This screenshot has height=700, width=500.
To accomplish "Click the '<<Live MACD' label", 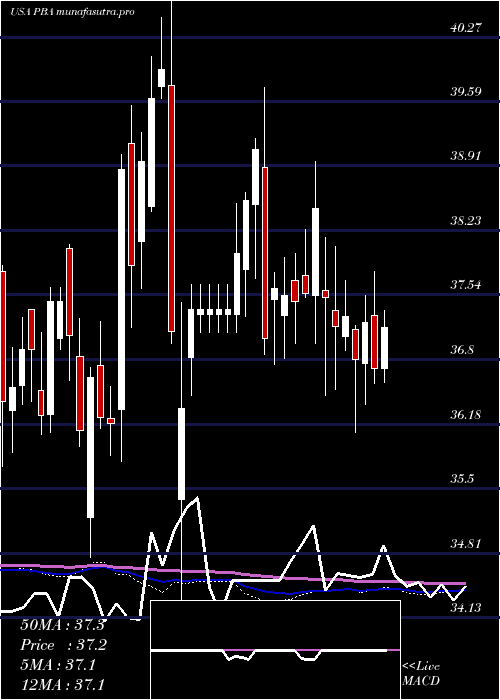I will (x=421, y=673).
